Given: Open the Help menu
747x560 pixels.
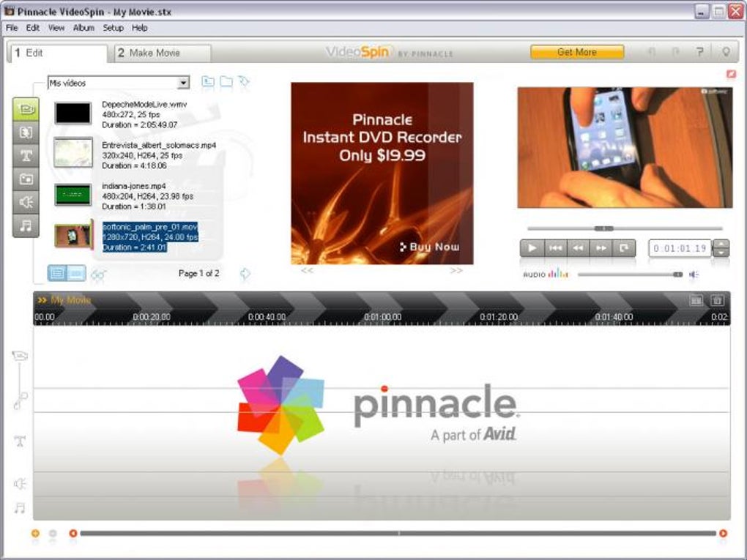Looking at the screenshot, I should coord(140,28).
